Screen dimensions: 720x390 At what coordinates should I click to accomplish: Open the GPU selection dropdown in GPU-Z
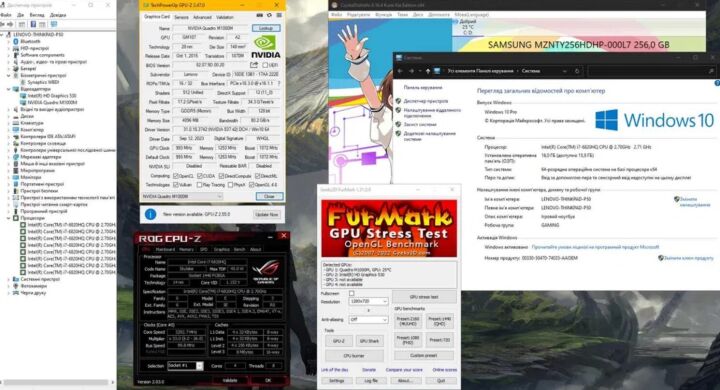pos(182,196)
